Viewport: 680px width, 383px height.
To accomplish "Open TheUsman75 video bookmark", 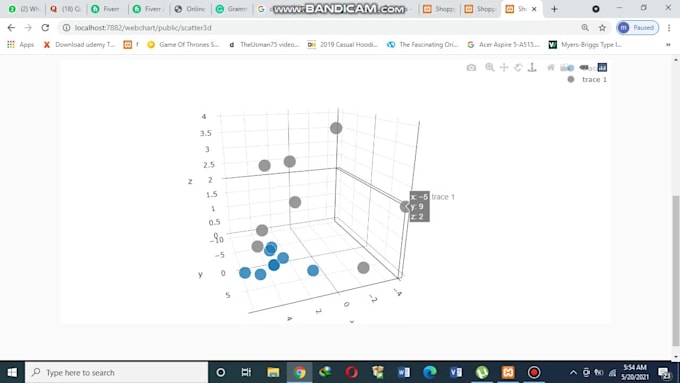I will point(264,44).
